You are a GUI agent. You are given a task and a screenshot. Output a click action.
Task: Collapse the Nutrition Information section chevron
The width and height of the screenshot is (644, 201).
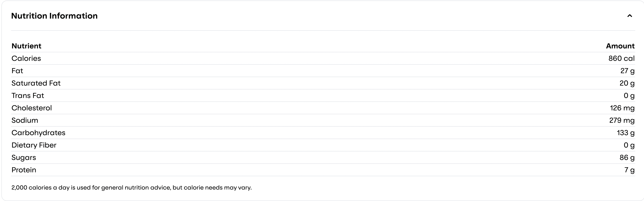point(630,16)
